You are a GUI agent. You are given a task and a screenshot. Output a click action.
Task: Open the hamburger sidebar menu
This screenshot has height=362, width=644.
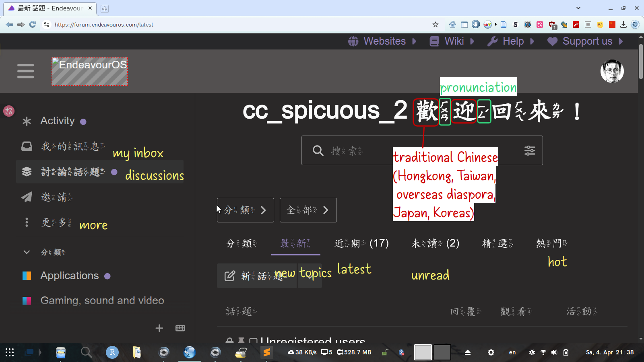coord(25,71)
